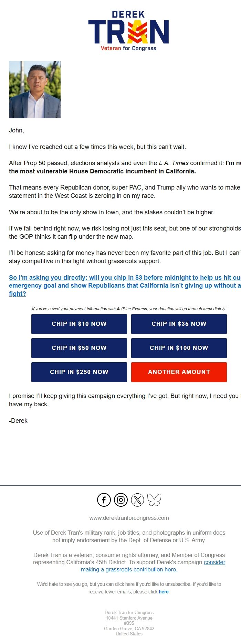Select the CHIP IN $100 NOW option
Viewport: 241px width, 644px height.
click(179, 348)
